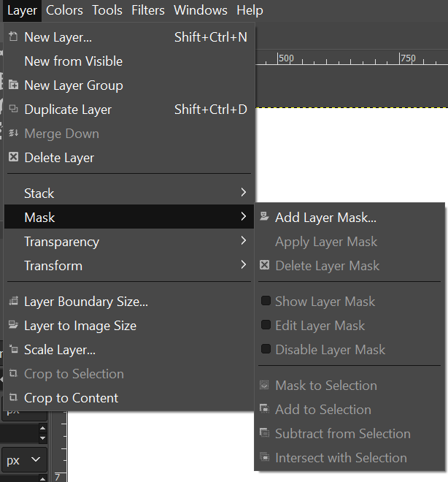Toggle the Show Layer Mask checkbox

(x=266, y=301)
